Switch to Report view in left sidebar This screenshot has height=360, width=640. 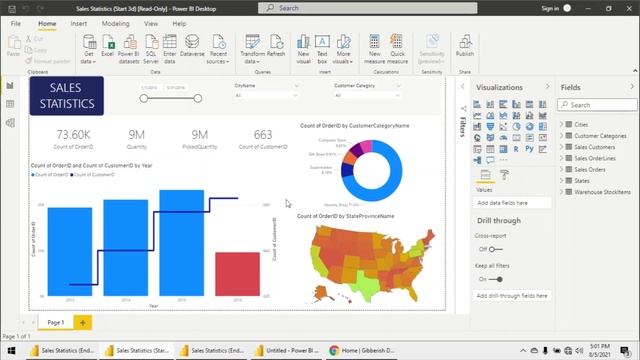10,85
